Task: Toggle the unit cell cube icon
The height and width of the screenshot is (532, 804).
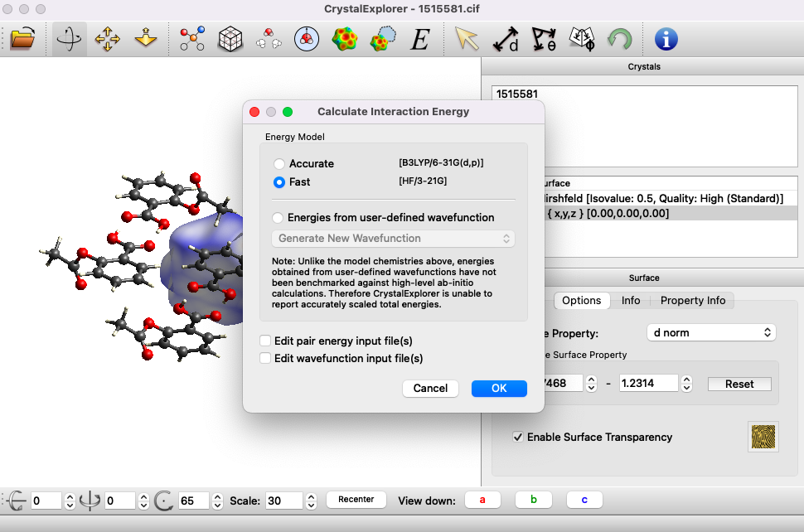Action: coord(230,39)
